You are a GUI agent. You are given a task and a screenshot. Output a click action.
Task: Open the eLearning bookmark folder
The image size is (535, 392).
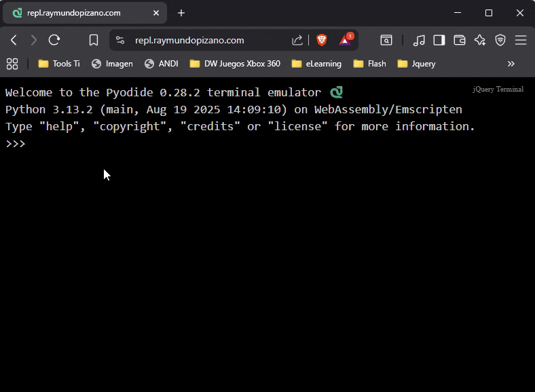pyautogui.click(x=316, y=64)
